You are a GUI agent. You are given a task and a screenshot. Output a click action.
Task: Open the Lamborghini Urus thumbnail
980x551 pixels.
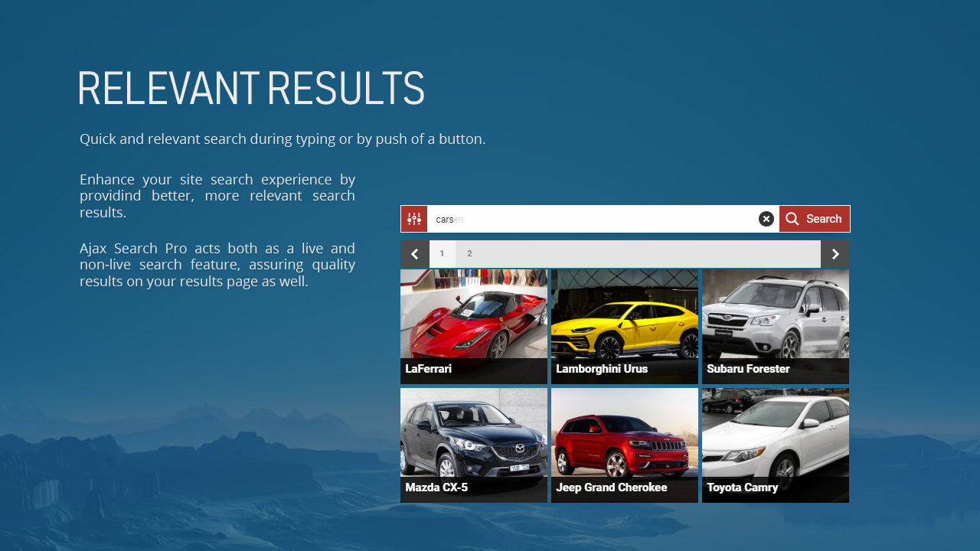pyautogui.click(x=624, y=314)
